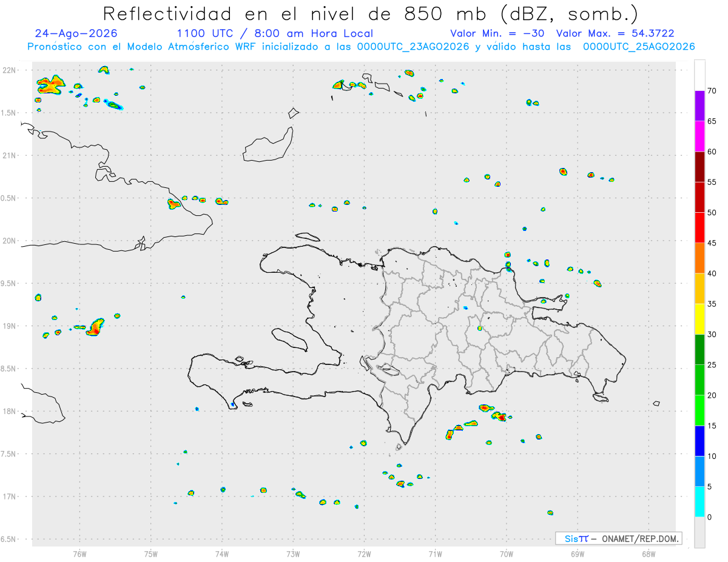Click the longitude axis label '75W'
The width and height of the screenshot is (728, 562).
(151, 554)
